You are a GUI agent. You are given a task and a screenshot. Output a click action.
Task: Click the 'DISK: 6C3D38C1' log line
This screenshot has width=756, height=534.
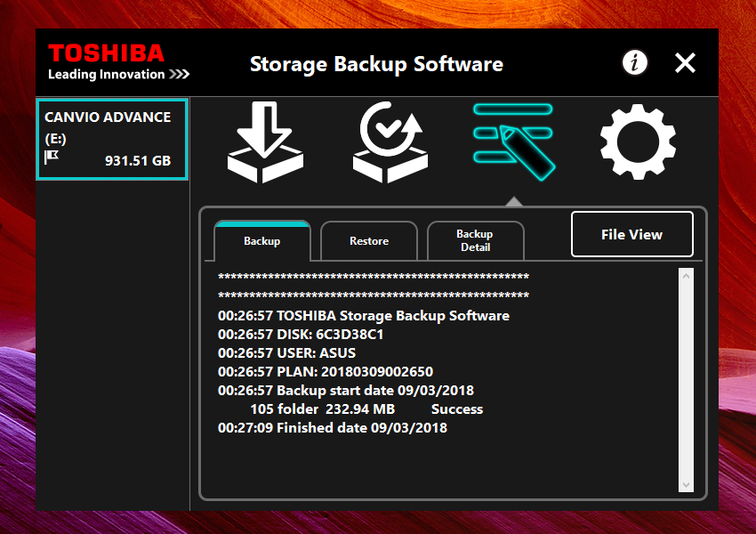coord(301,335)
